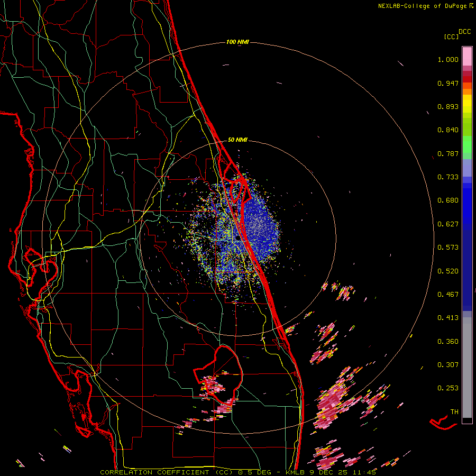Pick the periwinkle band near 0.733
Image resolution: width=476 pixels, height=476 pixels.
(x=467, y=168)
